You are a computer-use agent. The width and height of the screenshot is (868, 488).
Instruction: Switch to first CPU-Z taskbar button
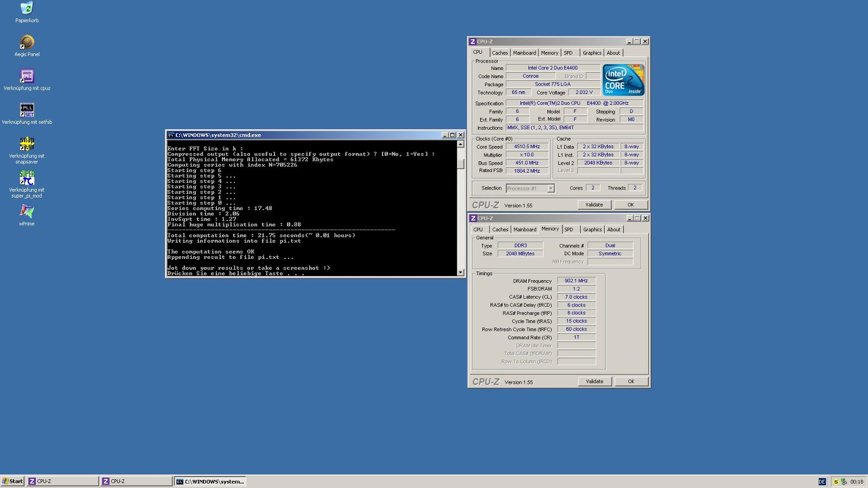[62, 481]
